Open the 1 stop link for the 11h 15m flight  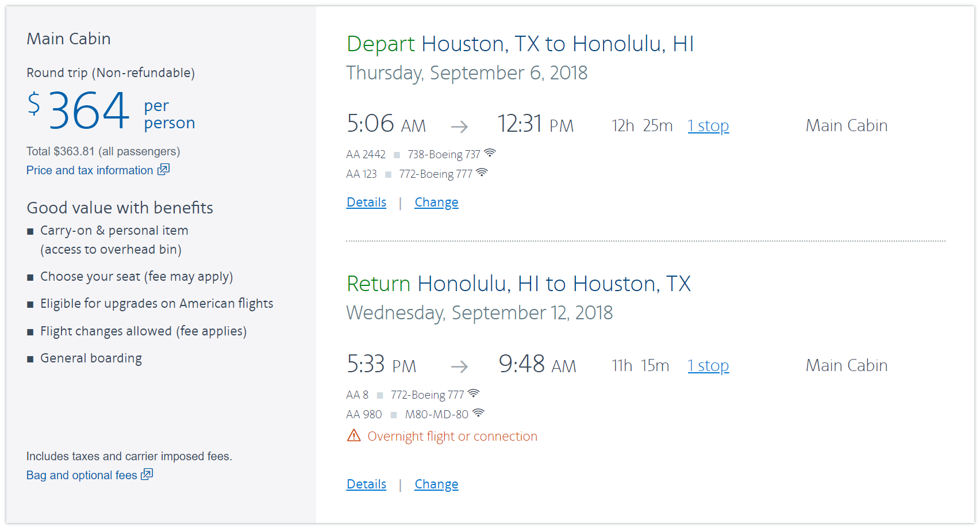pos(708,366)
